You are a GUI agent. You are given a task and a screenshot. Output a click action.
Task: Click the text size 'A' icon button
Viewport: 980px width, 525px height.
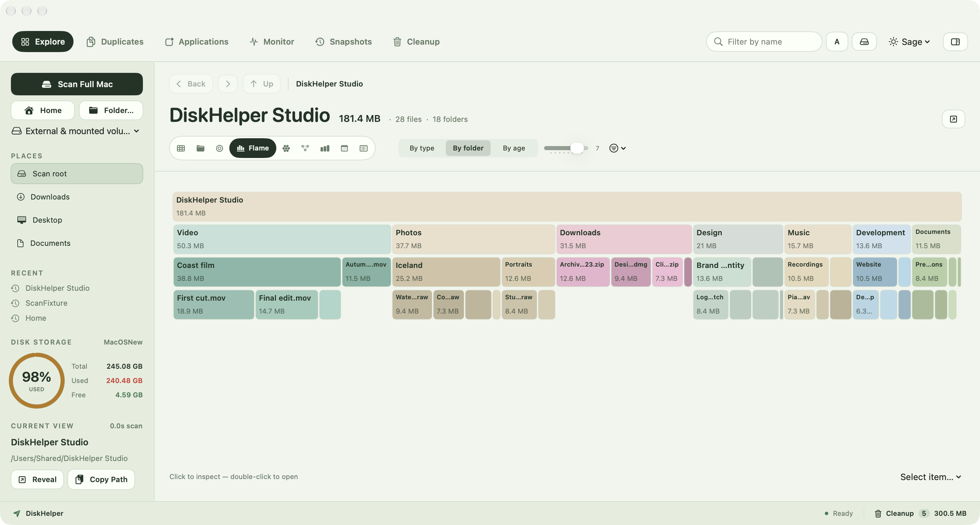[837, 42]
